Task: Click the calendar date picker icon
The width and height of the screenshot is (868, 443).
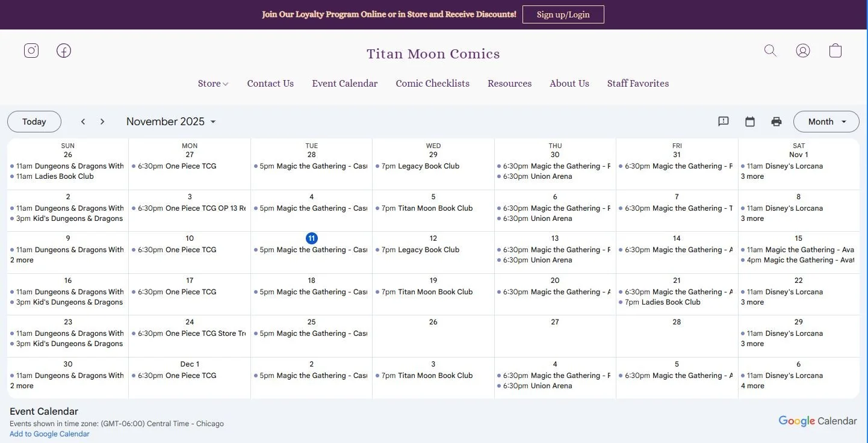Action: (750, 122)
